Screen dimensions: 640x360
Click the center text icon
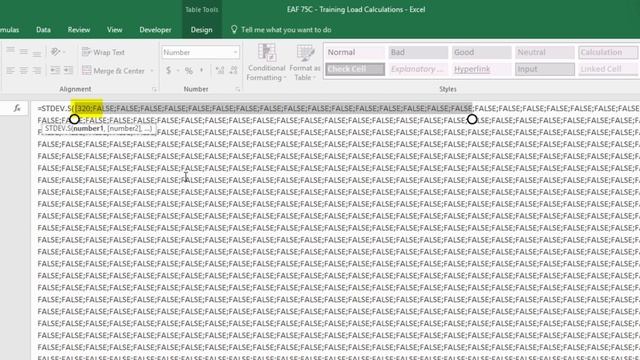coord(24,70)
